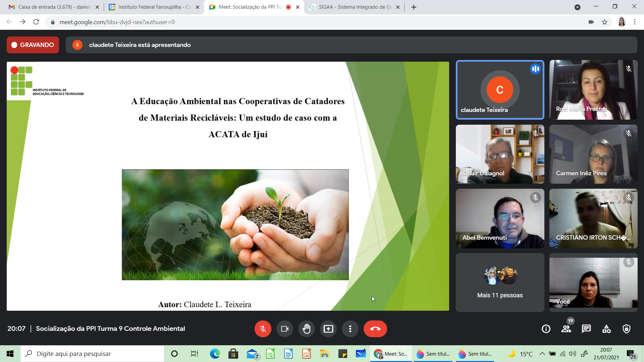Click the present screen button
The height and width of the screenshot is (362, 644).
328,329
